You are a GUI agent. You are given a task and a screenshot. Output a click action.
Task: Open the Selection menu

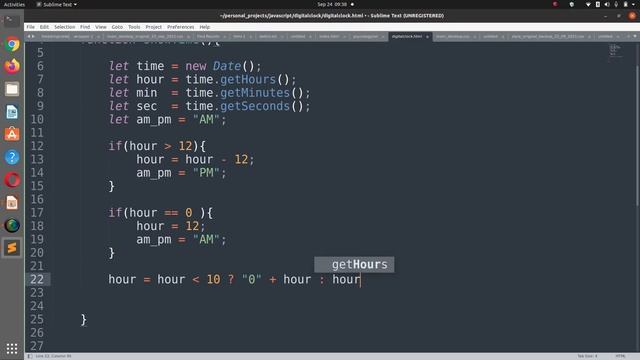tap(64, 27)
